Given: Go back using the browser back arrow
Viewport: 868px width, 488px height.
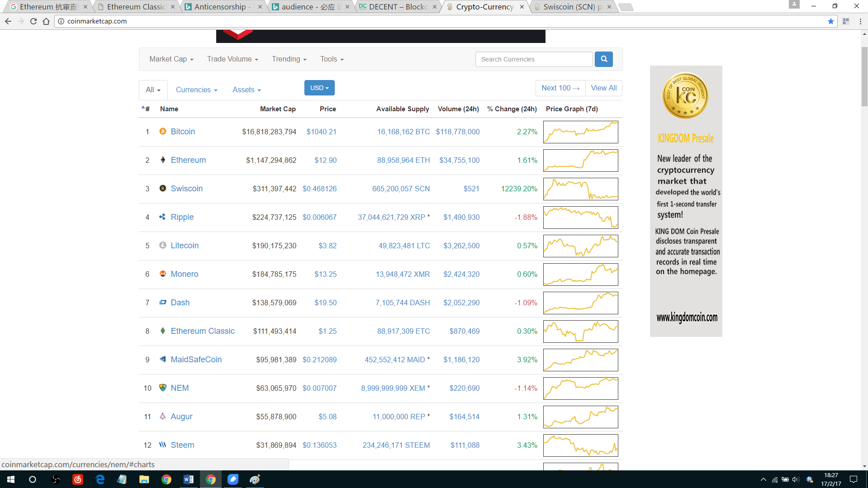Looking at the screenshot, I should click(x=8, y=21).
